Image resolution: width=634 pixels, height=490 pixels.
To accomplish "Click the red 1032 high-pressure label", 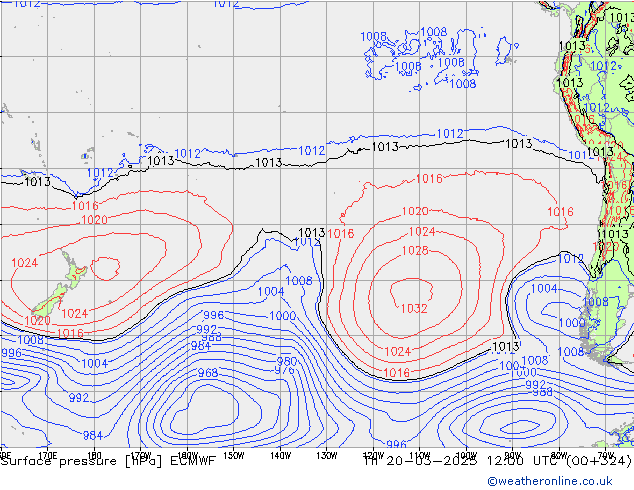I will click(x=414, y=309).
